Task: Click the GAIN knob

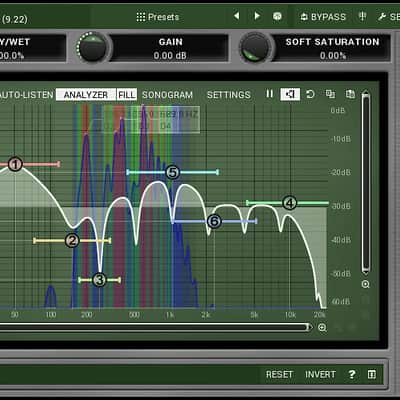Action: click(x=93, y=48)
